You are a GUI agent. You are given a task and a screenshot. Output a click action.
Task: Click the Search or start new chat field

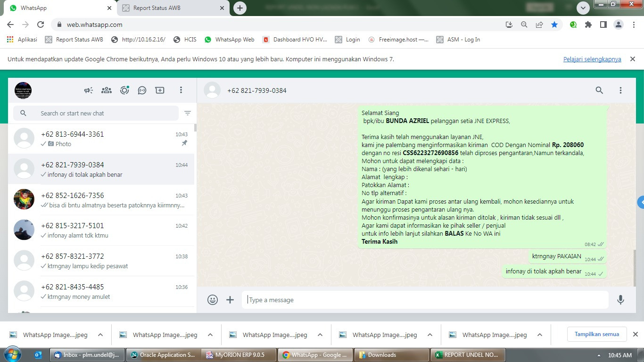96,113
